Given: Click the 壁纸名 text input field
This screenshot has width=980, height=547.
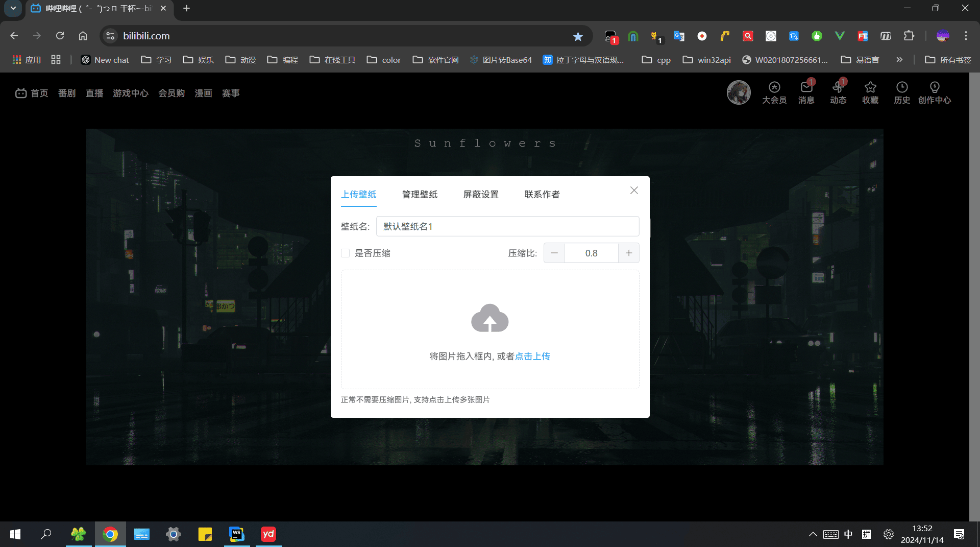Looking at the screenshot, I should tap(507, 226).
